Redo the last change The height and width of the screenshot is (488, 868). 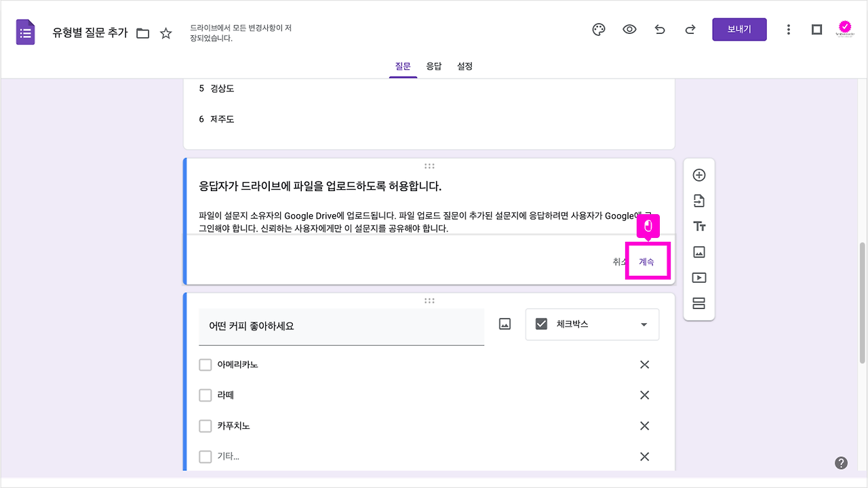(690, 29)
